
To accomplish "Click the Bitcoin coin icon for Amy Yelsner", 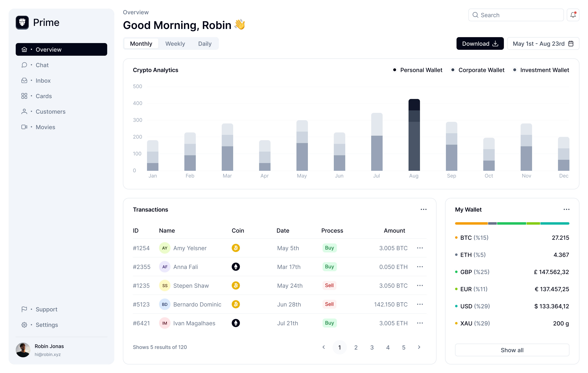I will click(235, 248).
